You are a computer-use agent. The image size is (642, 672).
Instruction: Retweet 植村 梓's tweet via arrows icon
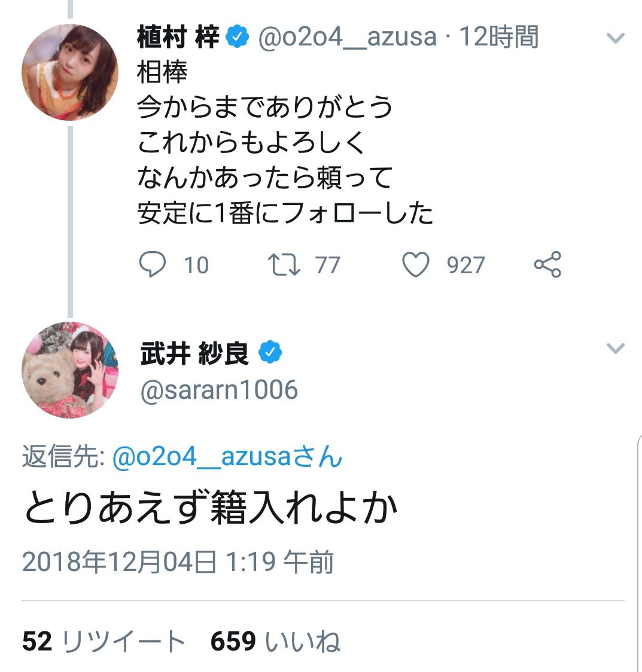coord(284,265)
